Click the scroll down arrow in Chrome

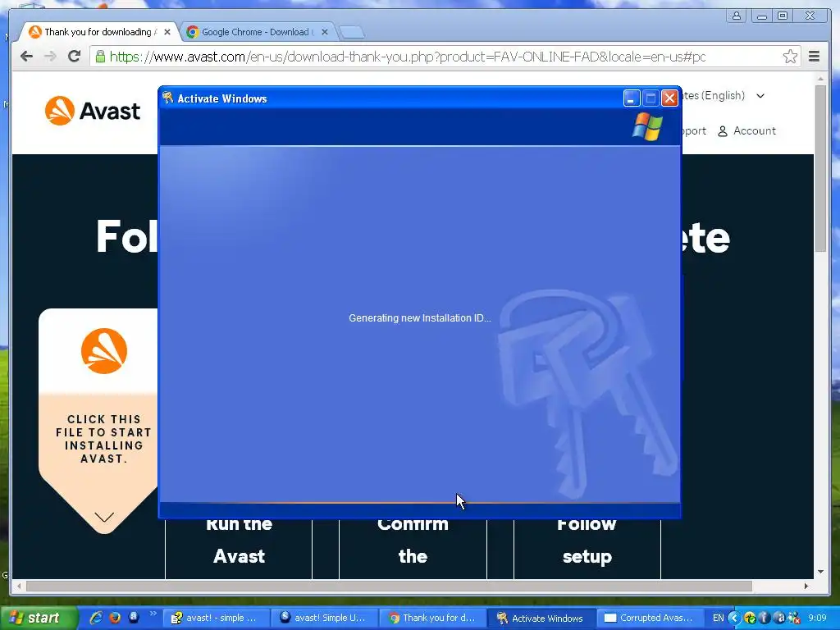point(820,572)
